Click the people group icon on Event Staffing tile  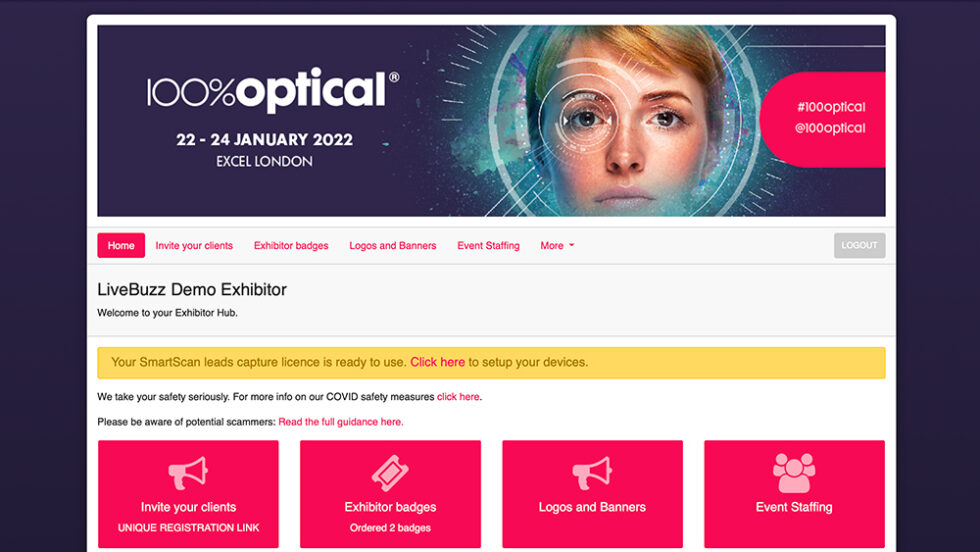(794, 472)
